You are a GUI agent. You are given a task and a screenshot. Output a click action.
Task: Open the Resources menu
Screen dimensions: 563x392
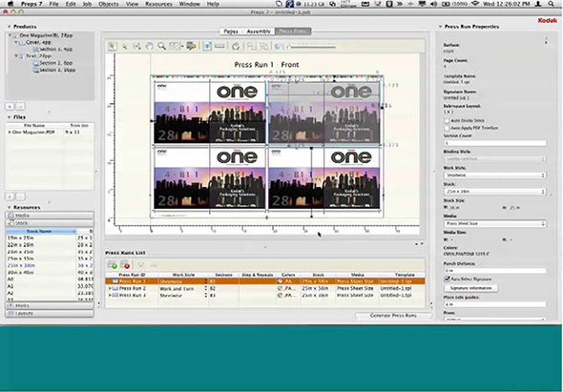click(x=158, y=4)
